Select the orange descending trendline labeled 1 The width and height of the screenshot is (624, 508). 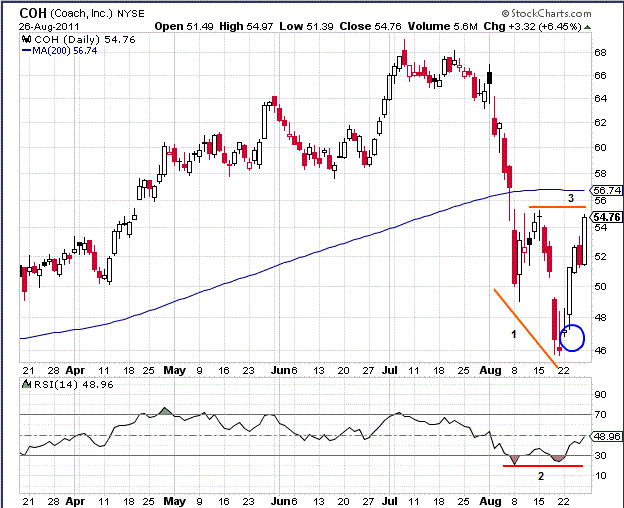[526, 324]
